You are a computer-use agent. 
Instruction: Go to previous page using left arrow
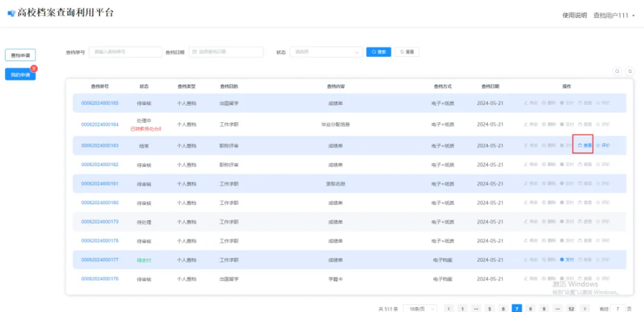(449, 308)
